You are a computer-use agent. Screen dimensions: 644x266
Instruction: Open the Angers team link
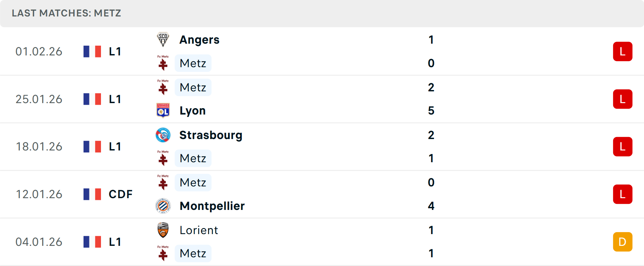199,40
